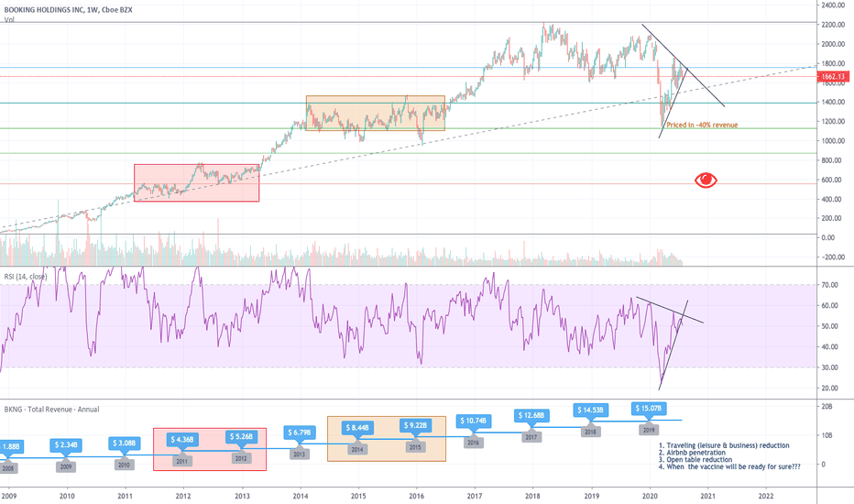Select the gray 2014 revenue year tag

click(x=357, y=450)
